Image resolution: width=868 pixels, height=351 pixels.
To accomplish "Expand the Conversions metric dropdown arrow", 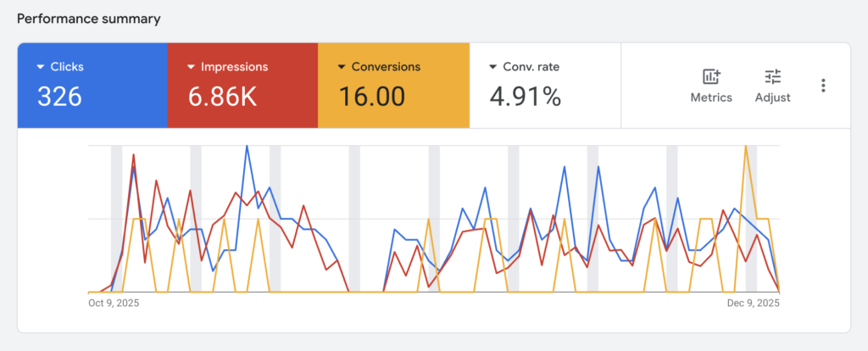I will (x=342, y=67).
